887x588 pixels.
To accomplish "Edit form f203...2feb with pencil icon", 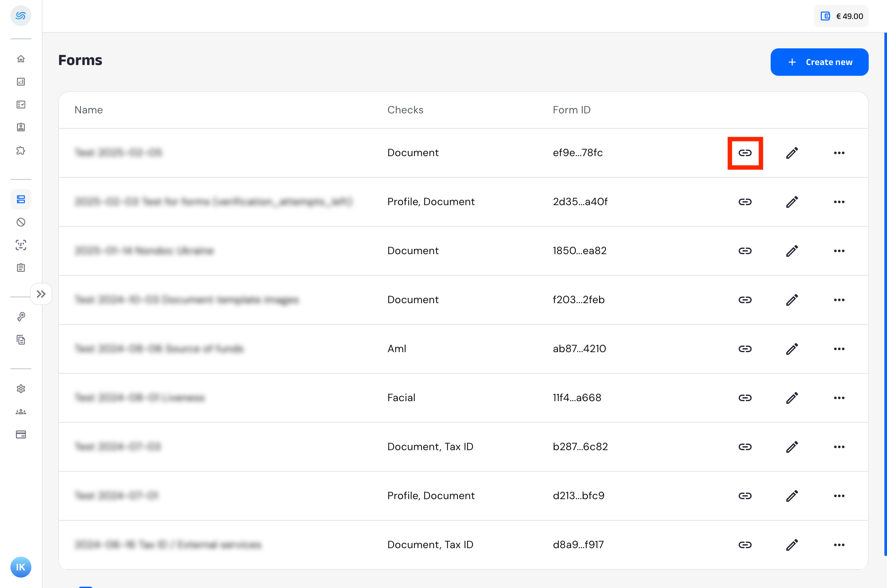I will coord(792,300).
